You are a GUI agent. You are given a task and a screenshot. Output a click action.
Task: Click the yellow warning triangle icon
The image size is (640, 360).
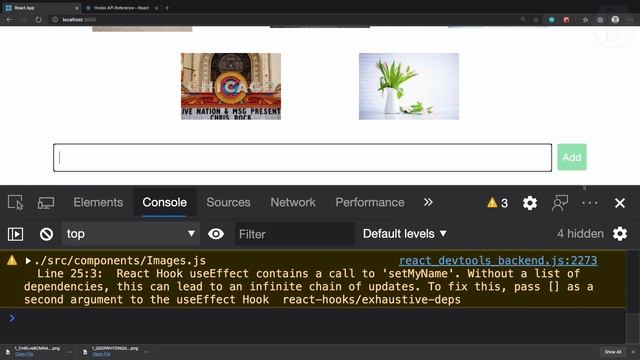12,260
